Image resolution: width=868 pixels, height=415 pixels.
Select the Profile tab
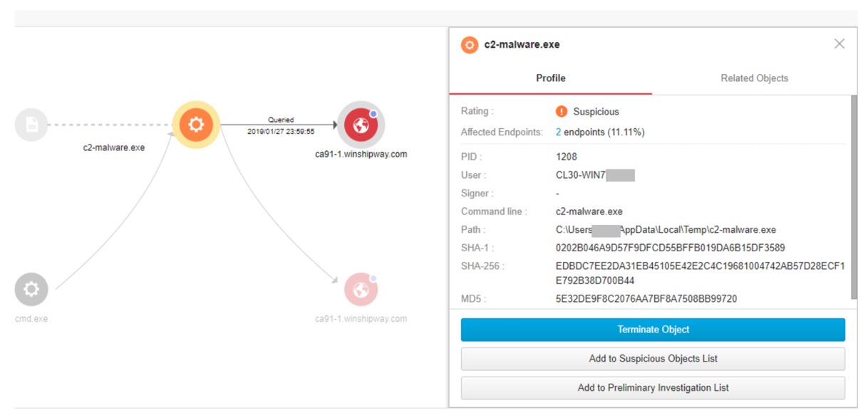pos(550,78)
